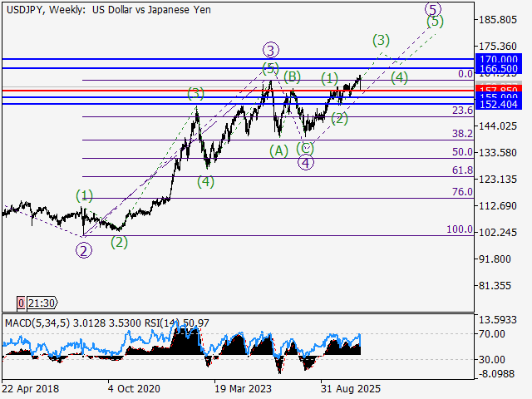The width and height of the screenshot is (532, 399).
Task: Select the circled purple wave 5 label
Action: [x=433, y=8]
